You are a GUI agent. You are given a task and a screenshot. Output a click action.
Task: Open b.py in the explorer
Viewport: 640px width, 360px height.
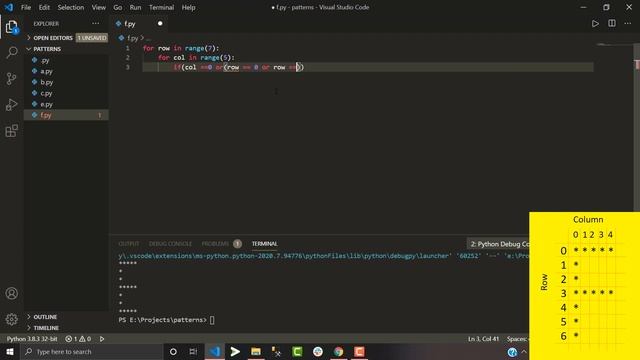point(66,82)
